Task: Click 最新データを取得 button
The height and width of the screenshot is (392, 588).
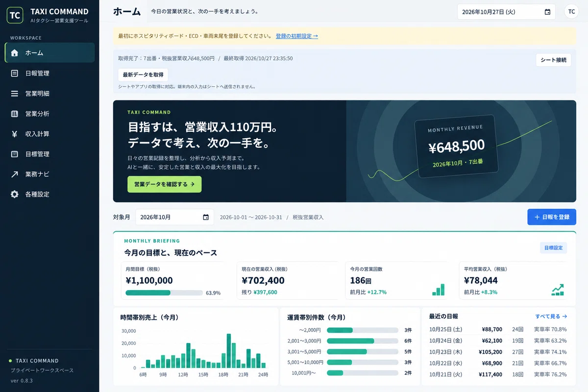Action: pos(143,75)
